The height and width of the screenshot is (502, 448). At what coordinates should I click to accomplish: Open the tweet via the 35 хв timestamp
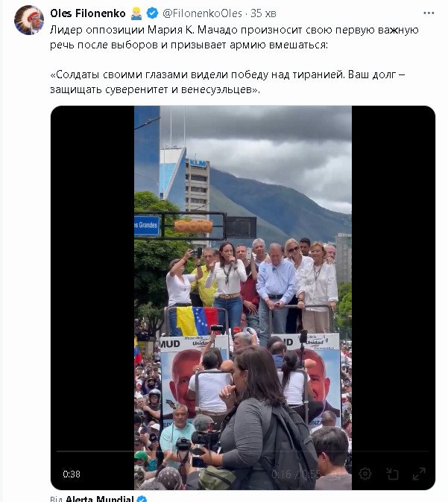click(263, 13)
